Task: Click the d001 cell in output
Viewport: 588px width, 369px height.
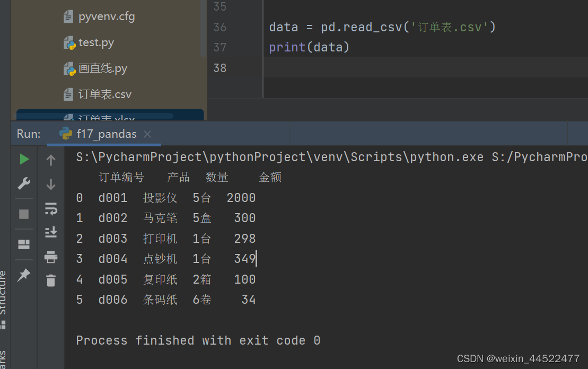Action: tap(113, 198)
